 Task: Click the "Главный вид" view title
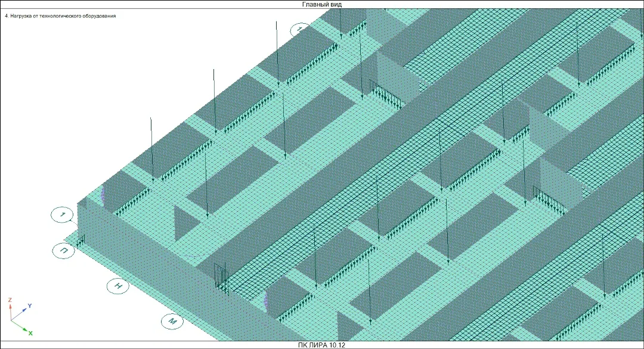[322, 5]
